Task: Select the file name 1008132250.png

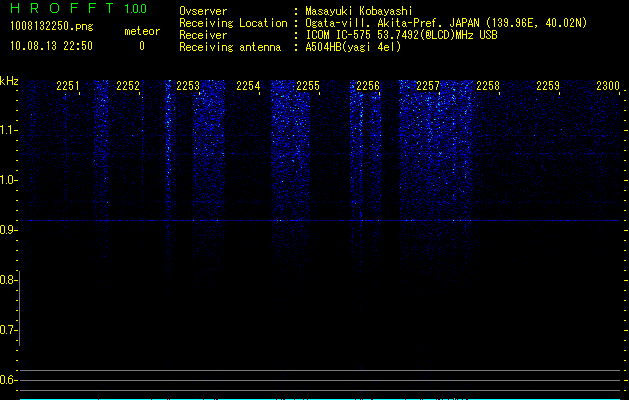Action: [x=52, y=26]
